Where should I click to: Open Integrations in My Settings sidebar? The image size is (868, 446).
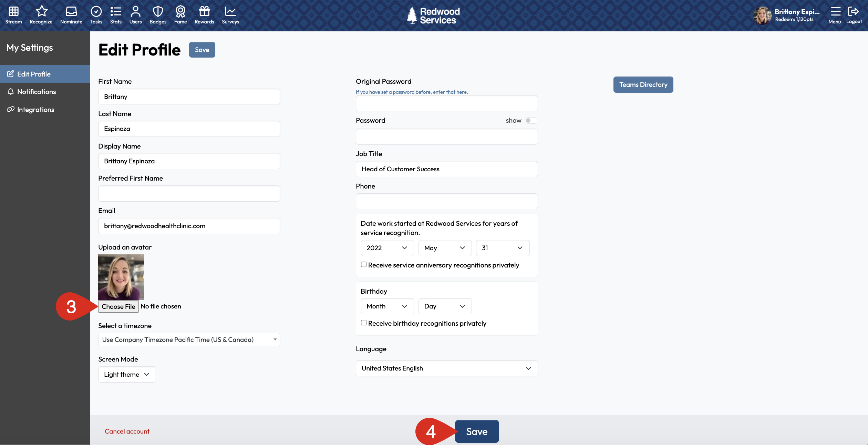point(35,110)
